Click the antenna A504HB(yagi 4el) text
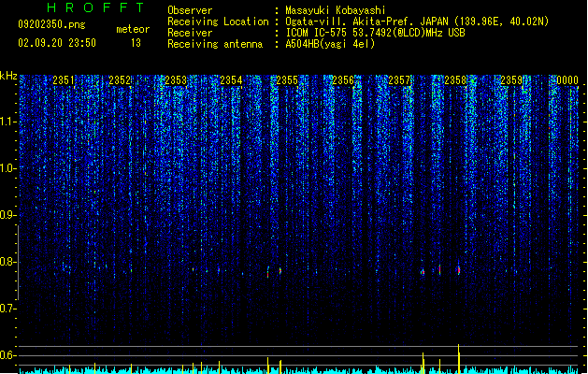588x374 pixels. pos(330,44)
